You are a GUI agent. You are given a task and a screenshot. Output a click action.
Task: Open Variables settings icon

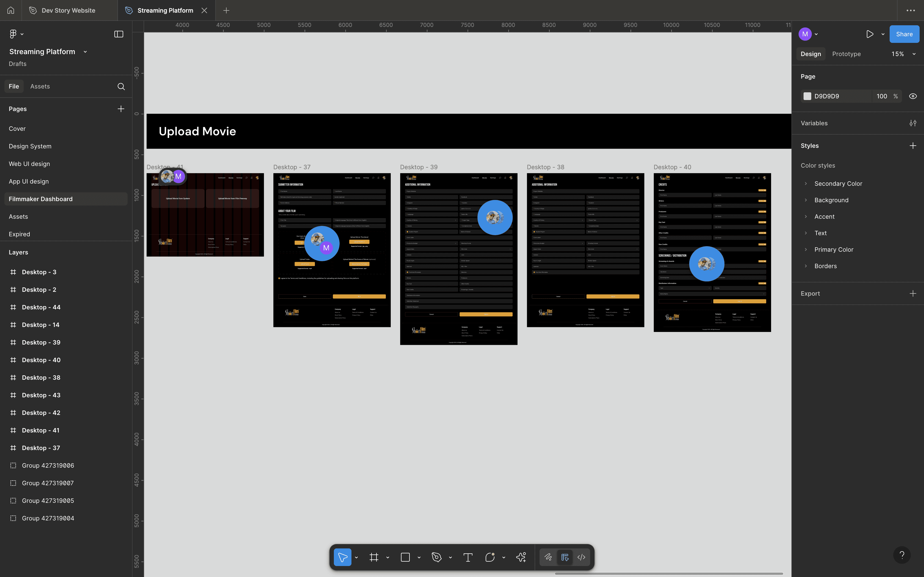(913, 123)
